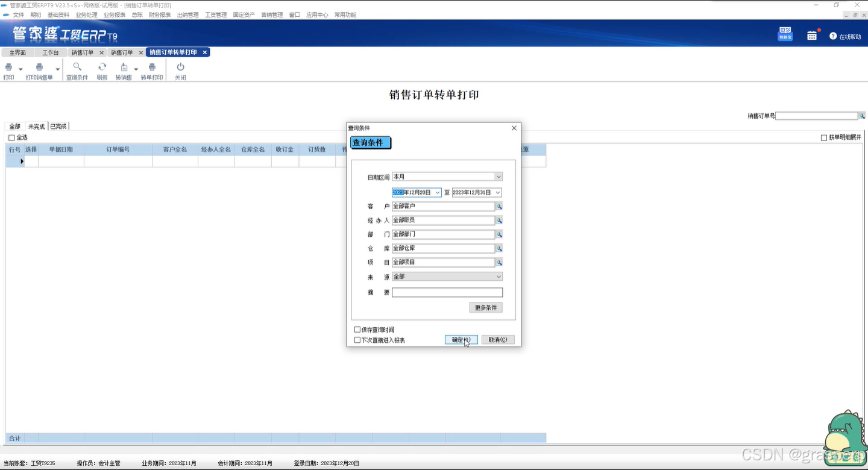Open lookup icon next to 项目 field
The image size is (868, 470).
tap(499, 262)
